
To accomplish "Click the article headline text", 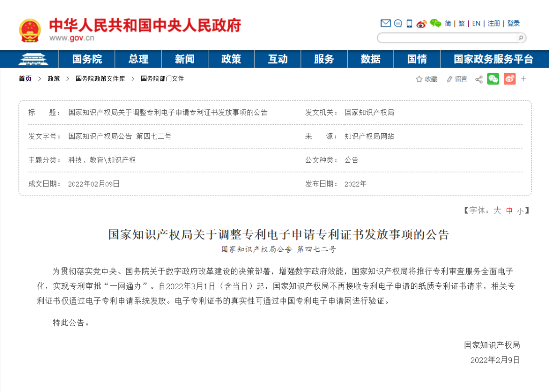I will 279,234.
